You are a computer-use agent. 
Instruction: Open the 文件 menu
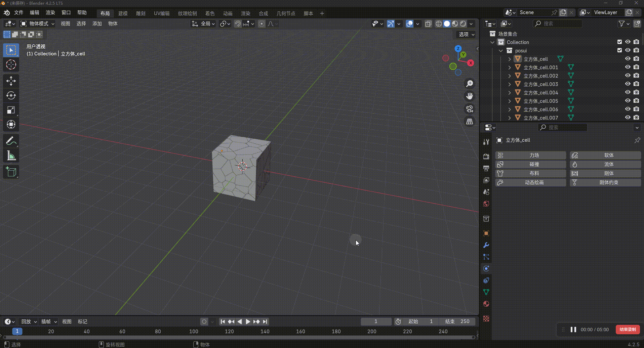click(x=18, y=13)
